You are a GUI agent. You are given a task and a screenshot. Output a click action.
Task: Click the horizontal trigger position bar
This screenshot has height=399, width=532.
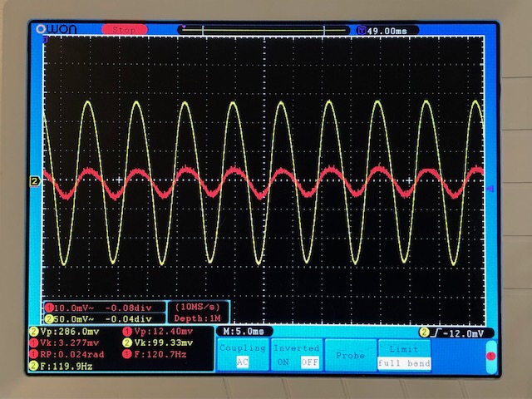coord(264,30)
